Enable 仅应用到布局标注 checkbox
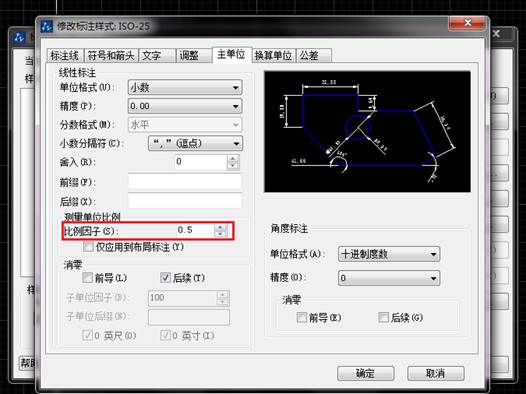Image resolution: width=526 pixels, height=394 pixels. pos(88,247)
